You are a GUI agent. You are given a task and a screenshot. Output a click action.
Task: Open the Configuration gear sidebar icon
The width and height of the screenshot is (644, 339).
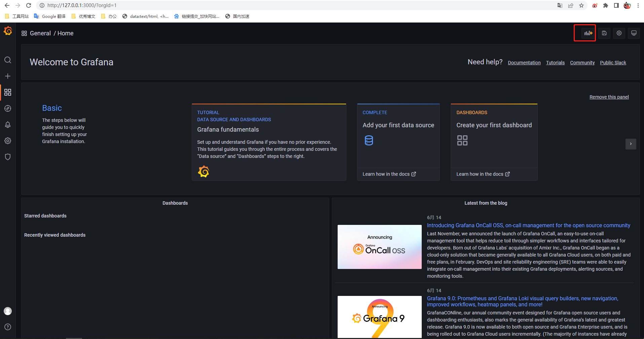pyautogui.click(x=8, y=141)
